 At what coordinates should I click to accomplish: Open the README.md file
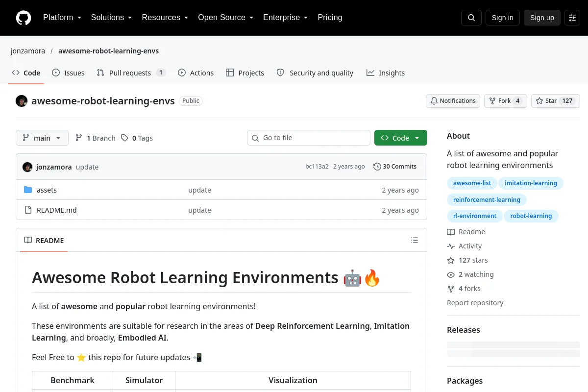pos(57,210)
